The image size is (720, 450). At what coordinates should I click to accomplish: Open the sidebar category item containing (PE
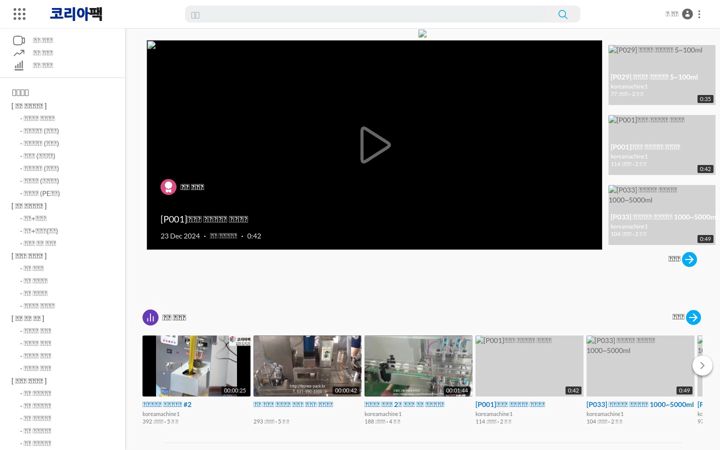pos(40,193)
